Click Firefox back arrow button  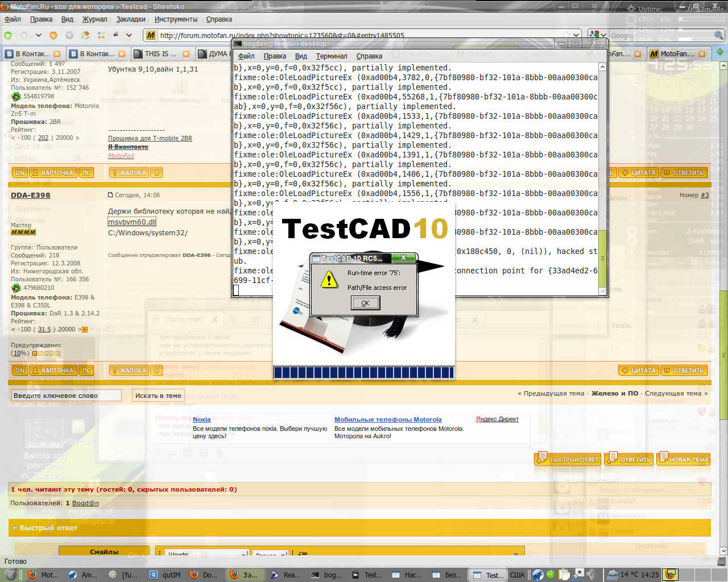pos(9,35)
